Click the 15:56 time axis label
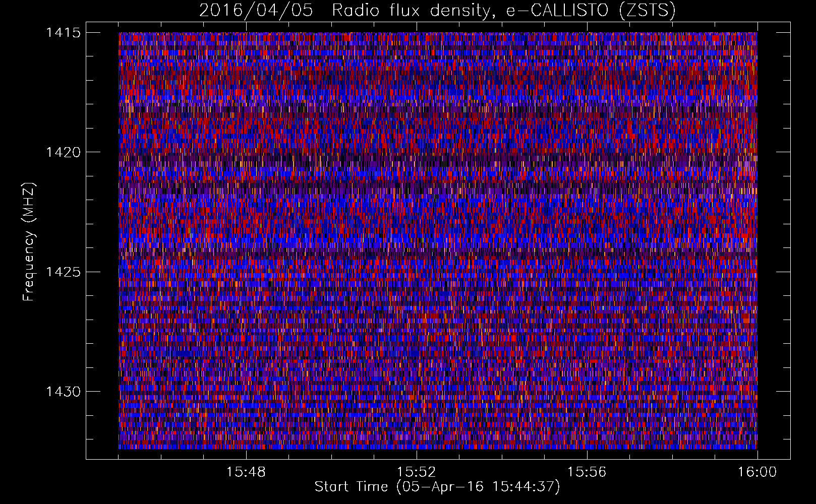 (587, 472)
